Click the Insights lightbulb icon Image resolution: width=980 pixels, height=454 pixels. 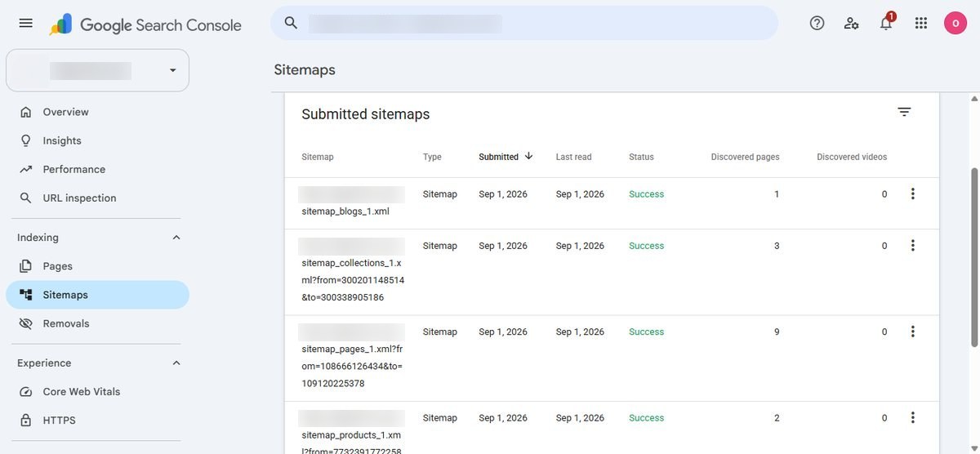click(x=26, y=140)
